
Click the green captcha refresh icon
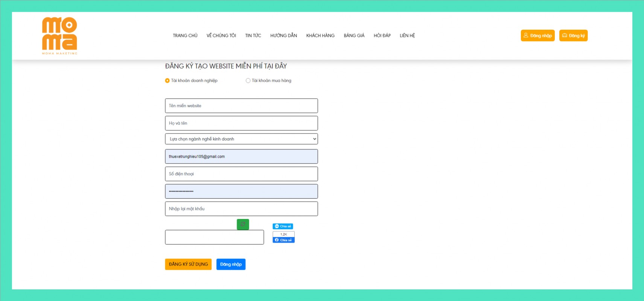pos(243,224)
